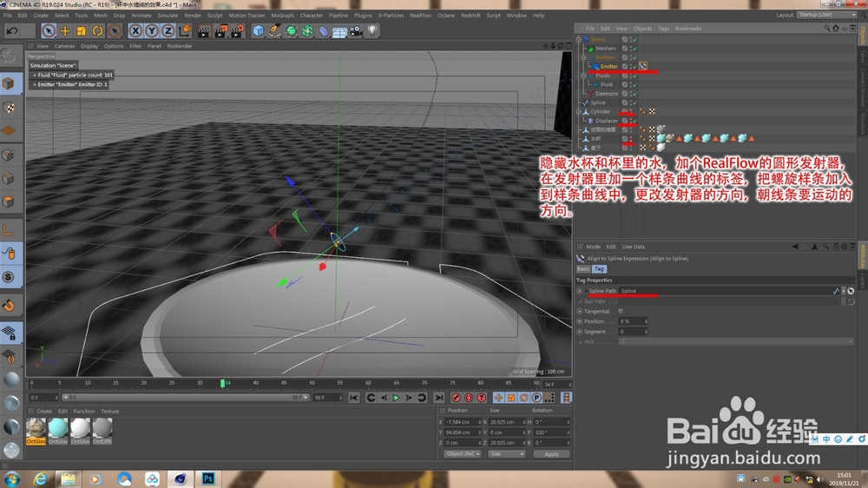This screenshot has width=868, height=488.
Task: Toggle visibility dots of 水杯 object
Action: 630,139
